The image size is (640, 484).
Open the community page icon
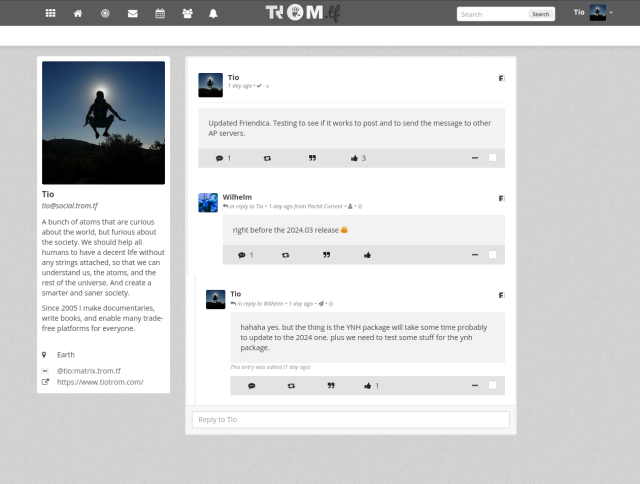pos(105,13)
